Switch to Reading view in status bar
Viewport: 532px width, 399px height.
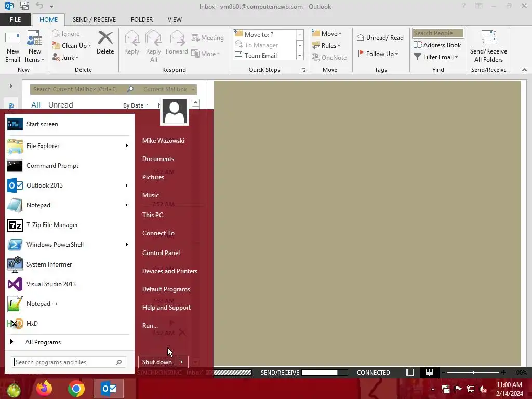coord(429,372)
